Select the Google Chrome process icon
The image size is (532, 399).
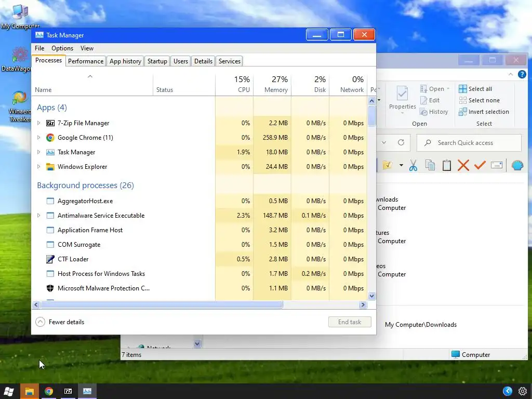(x=50, y=137)
